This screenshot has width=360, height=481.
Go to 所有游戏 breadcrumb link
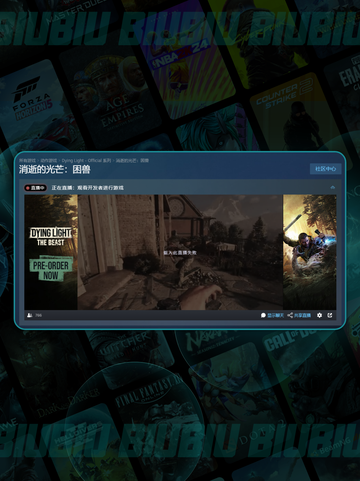coord(27,160)
